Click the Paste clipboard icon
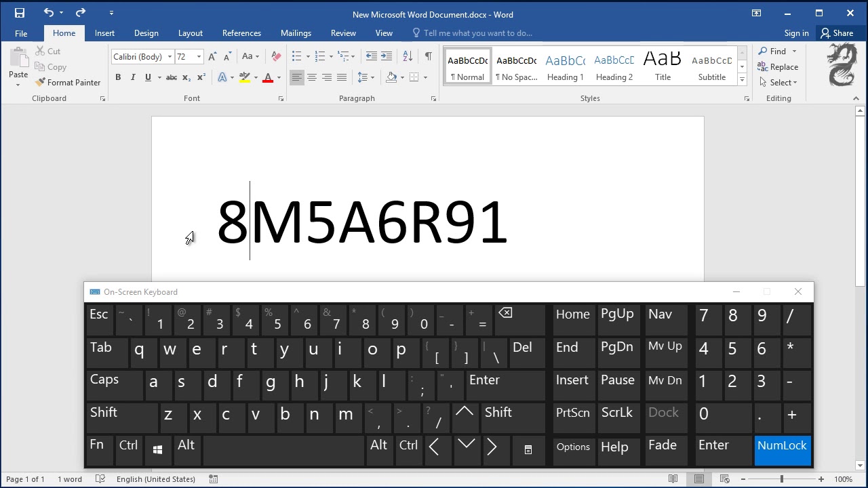The height and width of the screenshot is (488, 868). pos(18,58)
